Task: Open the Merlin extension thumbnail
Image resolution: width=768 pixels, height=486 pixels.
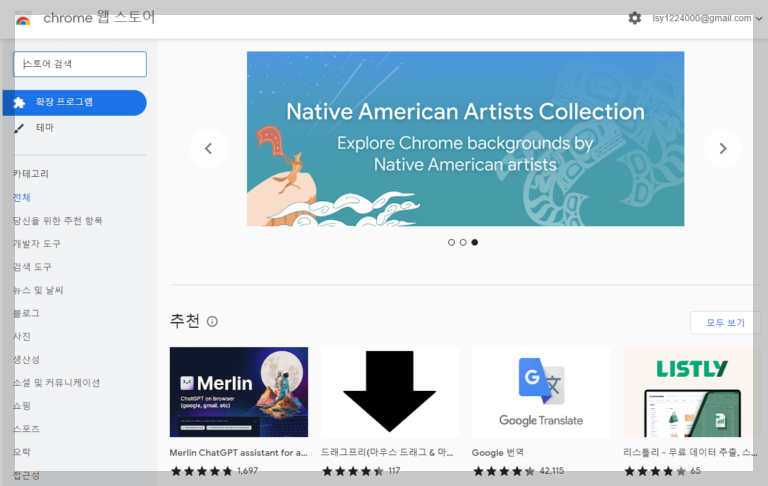Action: point(239,392)
